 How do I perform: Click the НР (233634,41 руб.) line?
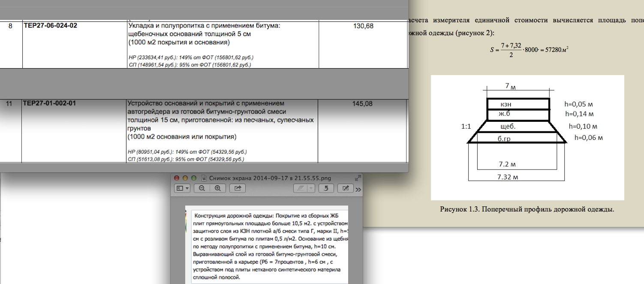[x=191, y=57]
